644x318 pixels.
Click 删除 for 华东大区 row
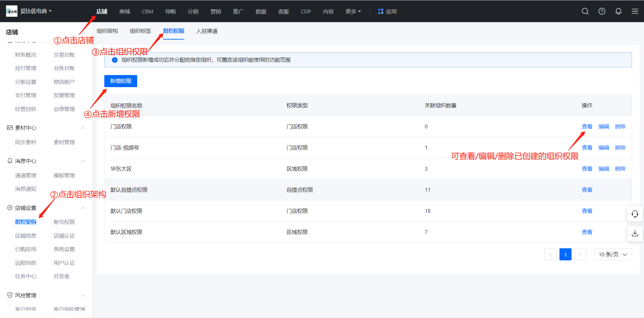[x=620, y=169]
